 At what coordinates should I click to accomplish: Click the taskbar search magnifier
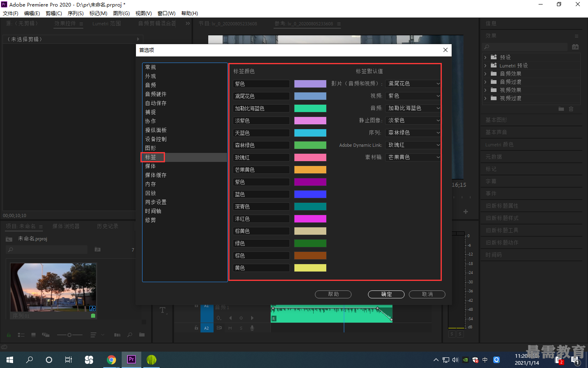pos(29,359)
